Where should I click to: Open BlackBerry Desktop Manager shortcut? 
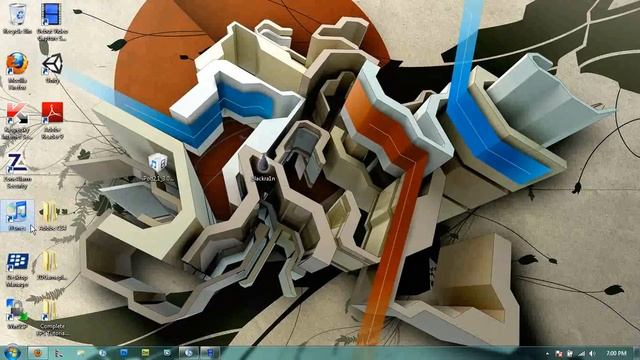17,269
